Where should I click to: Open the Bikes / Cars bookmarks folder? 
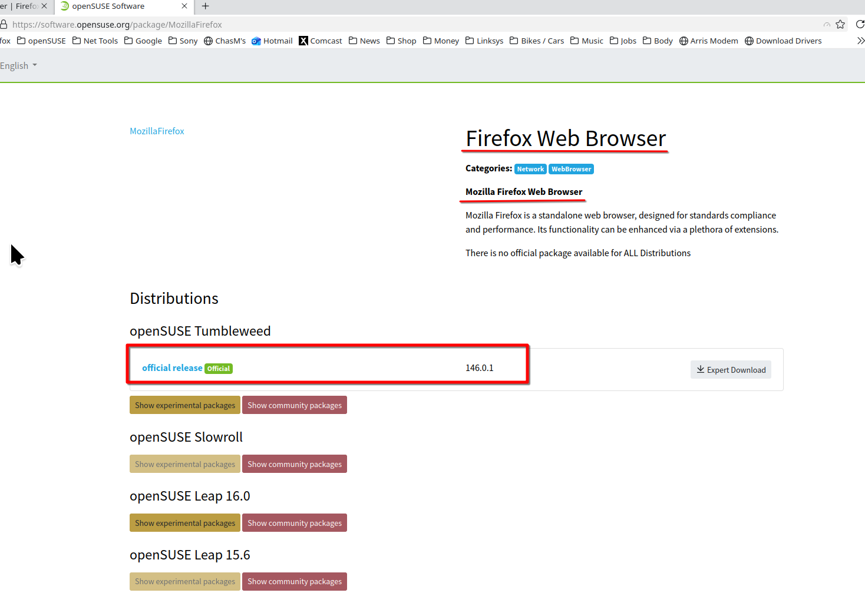pos(537,41)
